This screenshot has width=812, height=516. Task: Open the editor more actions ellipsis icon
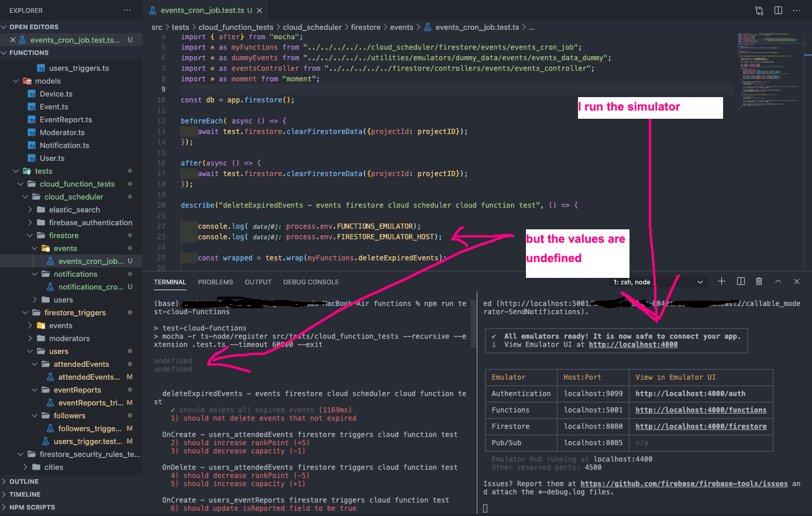(797, 11)
